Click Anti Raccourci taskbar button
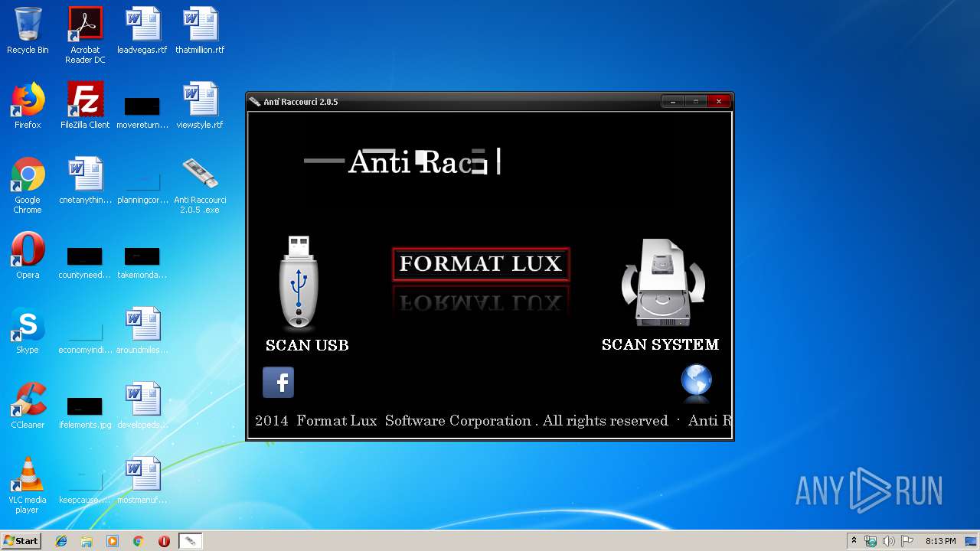This screenshot has width=980, height=551. 191,541
